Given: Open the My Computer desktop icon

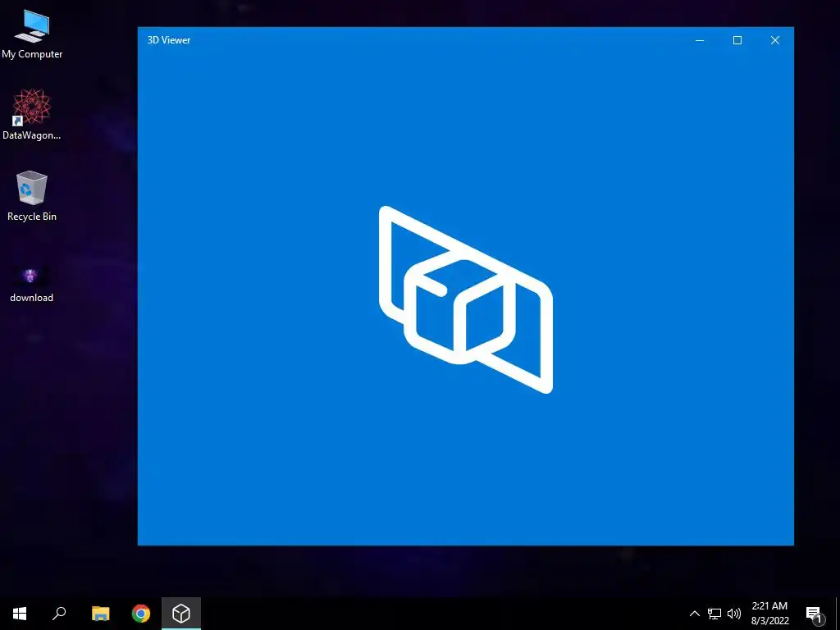Looking at the screenshot, I should [32, 34].
